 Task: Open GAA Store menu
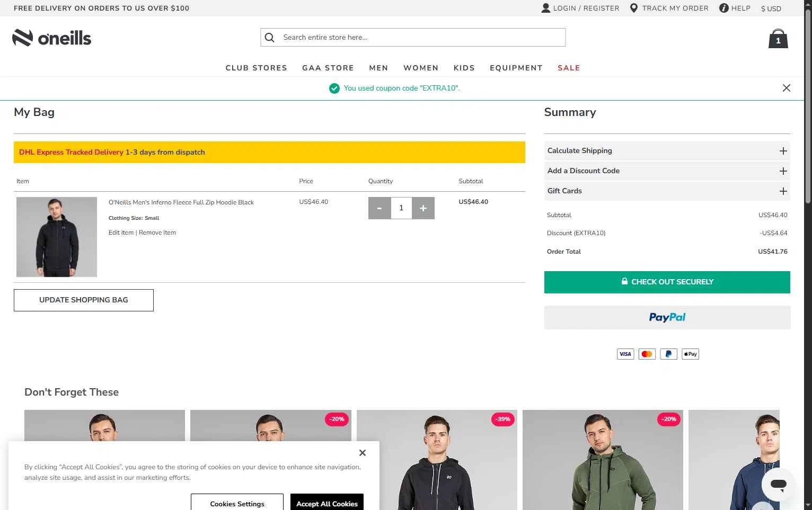[328, 68]
